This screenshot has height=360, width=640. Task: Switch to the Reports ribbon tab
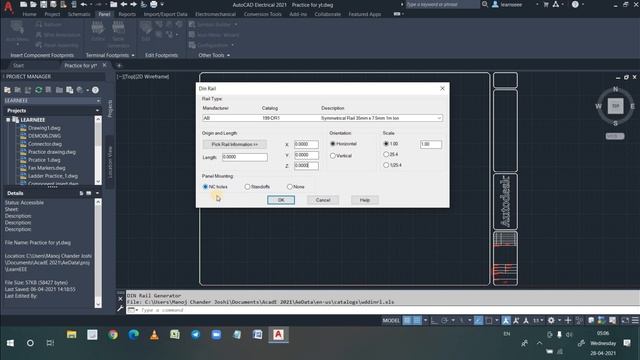127,14
